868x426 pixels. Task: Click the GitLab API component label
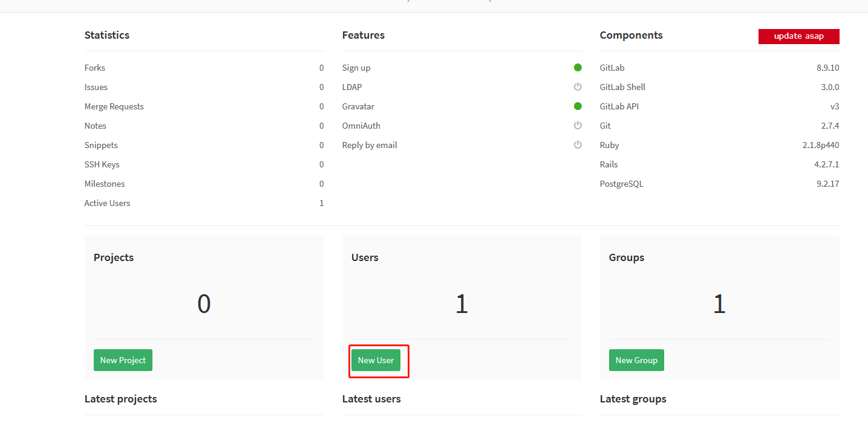619,106
